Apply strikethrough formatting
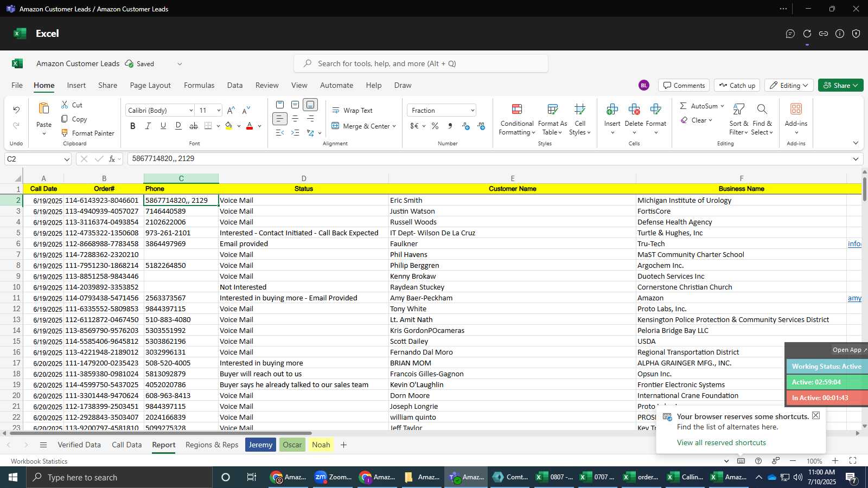This screenshot has width=868, height=488. [194, 126]
